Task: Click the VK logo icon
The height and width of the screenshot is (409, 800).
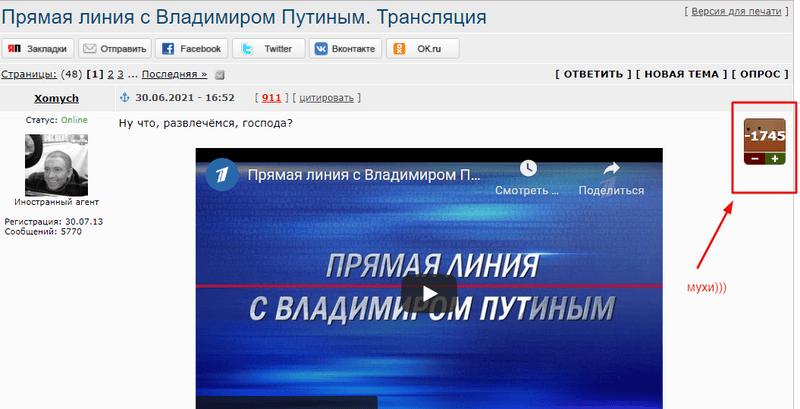Action: [x=321, y=49]
